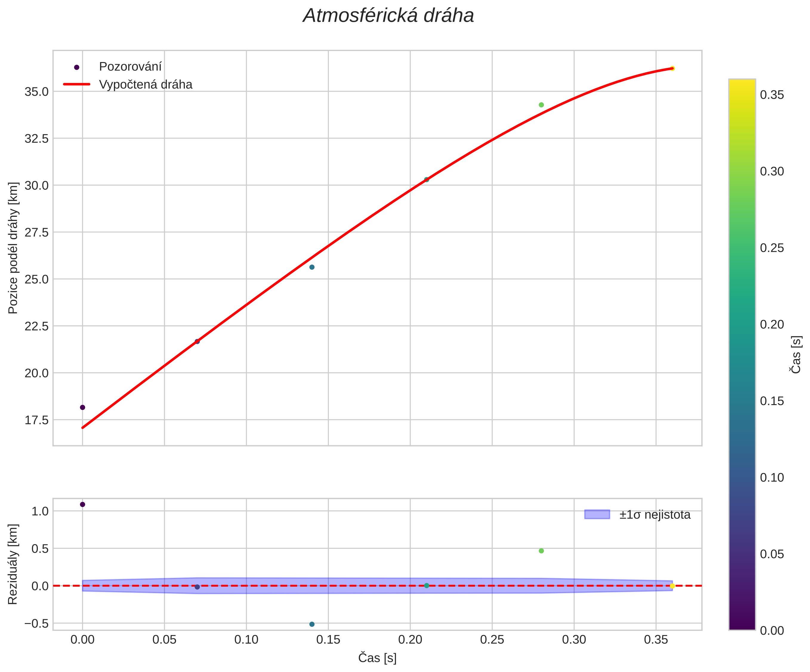This screenshot has width=810, height=672.
Task: Click the Reziduály [km] axis label
Action: [13, 564]
